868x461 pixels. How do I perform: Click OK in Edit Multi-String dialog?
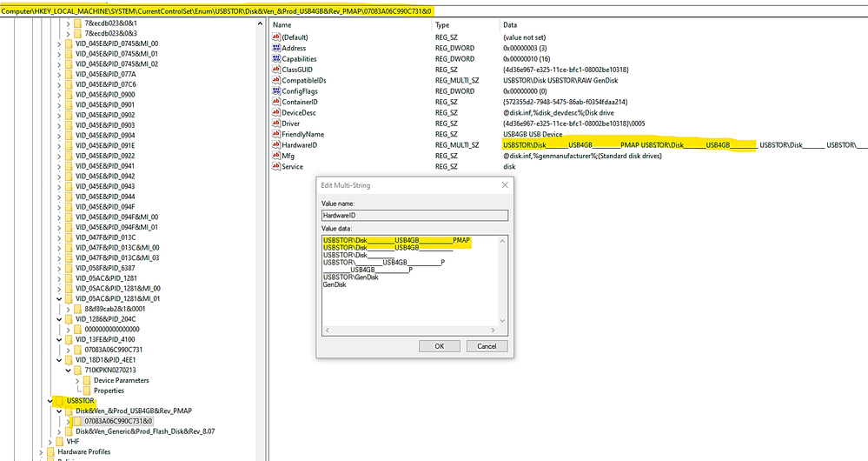440,346
